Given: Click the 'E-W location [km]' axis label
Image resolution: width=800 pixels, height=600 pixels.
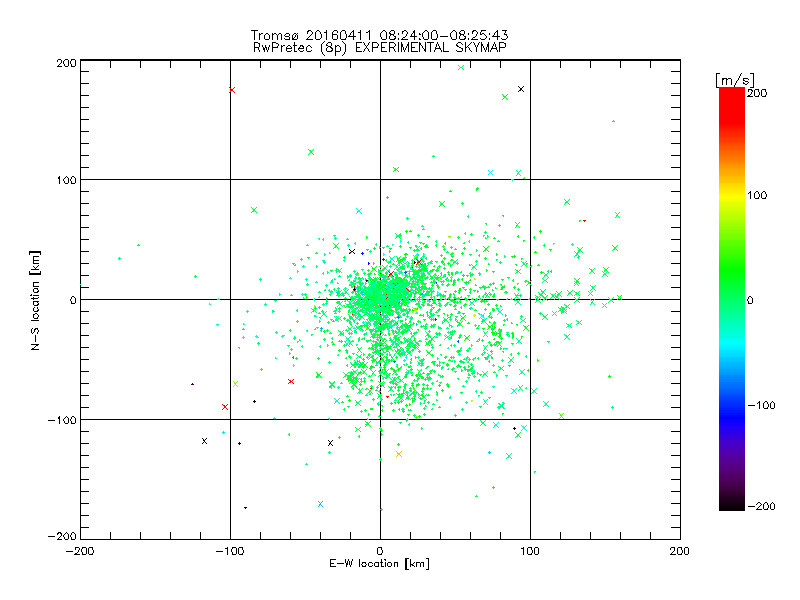Looking at the screenshot, I should point(379,563).
